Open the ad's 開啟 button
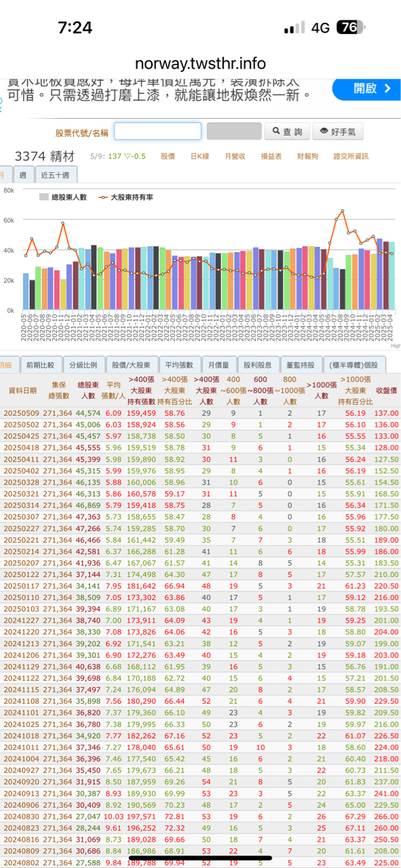This screenshot has width=401, height=868. 366,89
